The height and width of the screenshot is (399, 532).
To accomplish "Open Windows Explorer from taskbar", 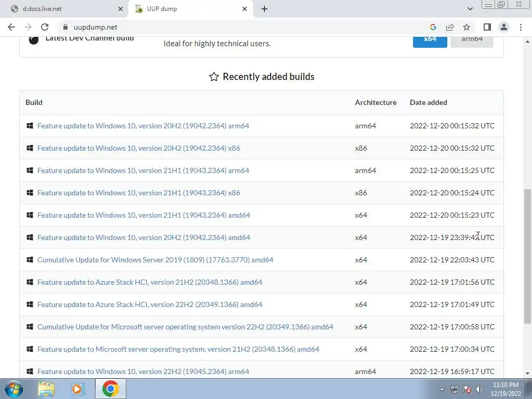I will [46, 389].
